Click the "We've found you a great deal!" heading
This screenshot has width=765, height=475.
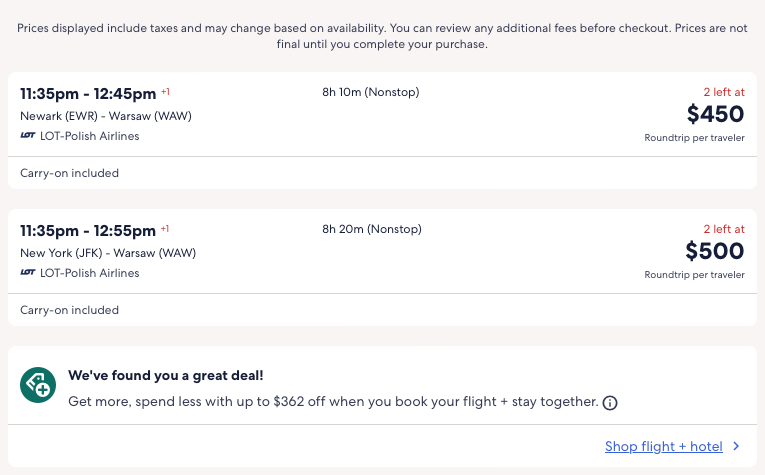click(166, 376)
